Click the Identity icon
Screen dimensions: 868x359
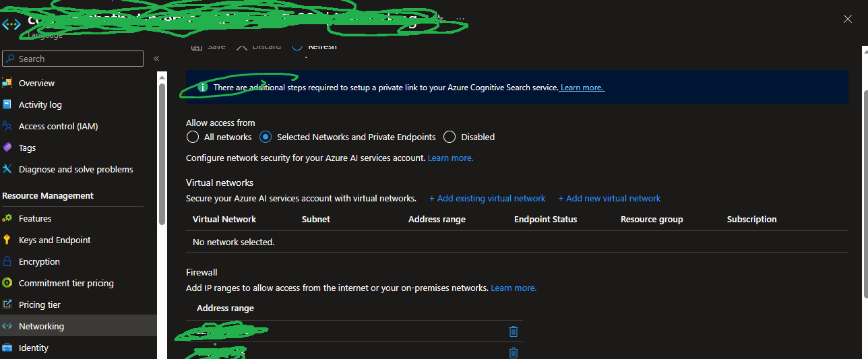(x=7, y=348)
